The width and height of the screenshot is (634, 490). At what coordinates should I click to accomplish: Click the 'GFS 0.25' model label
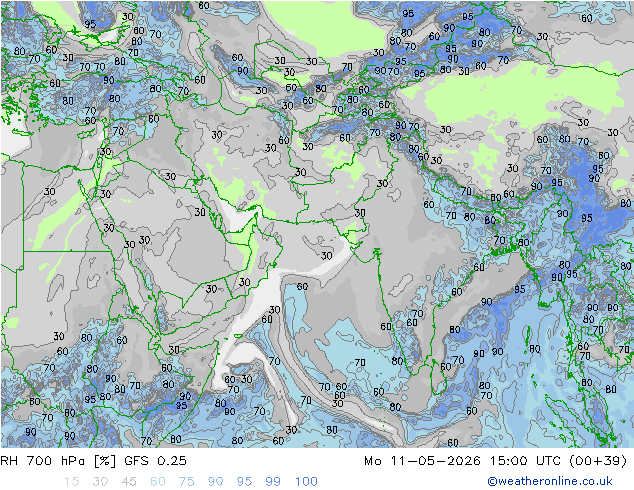click(155, 461)
